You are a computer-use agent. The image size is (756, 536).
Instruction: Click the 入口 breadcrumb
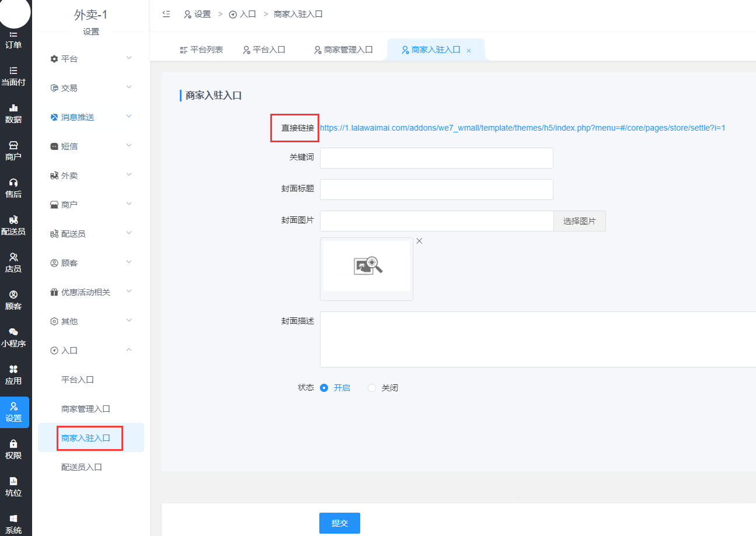(x=242, y=14)
